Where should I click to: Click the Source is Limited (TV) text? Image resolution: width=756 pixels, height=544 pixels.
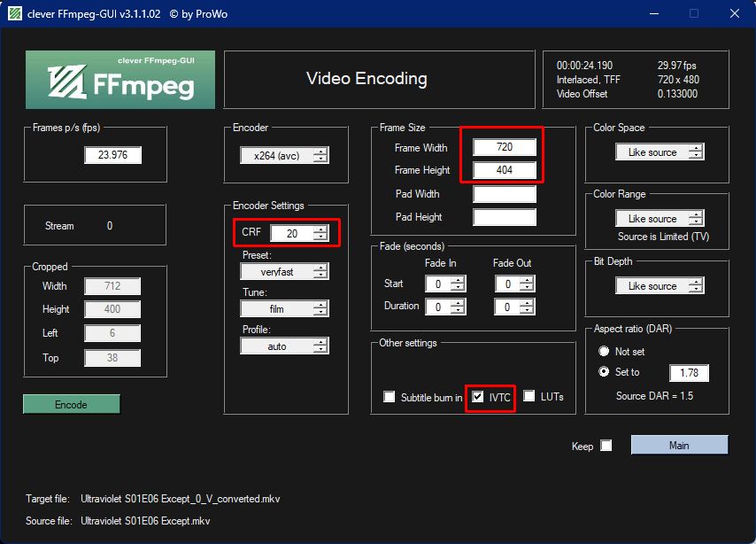[x=663, y=237]
